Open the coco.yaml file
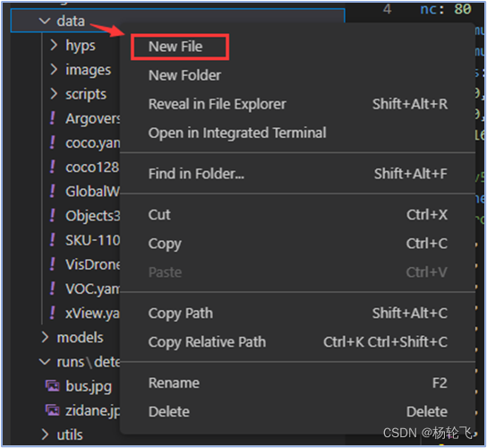 click(92, 143)
